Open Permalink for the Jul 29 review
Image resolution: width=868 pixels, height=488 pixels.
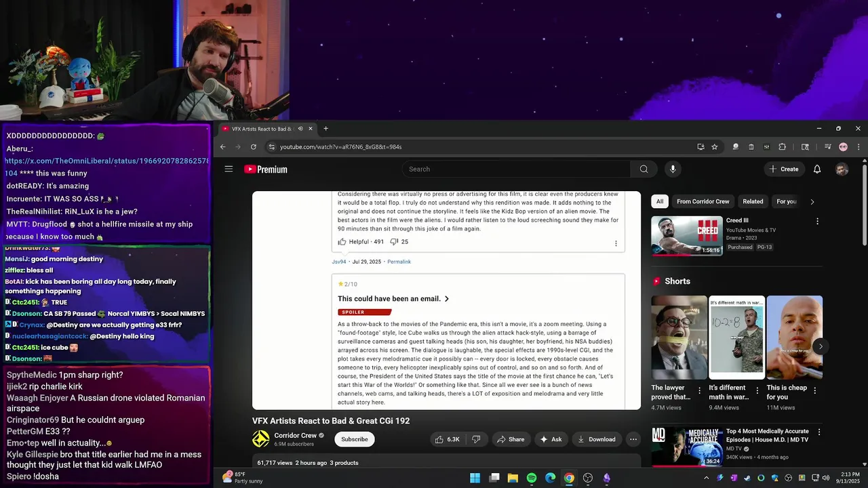[399, 262]
